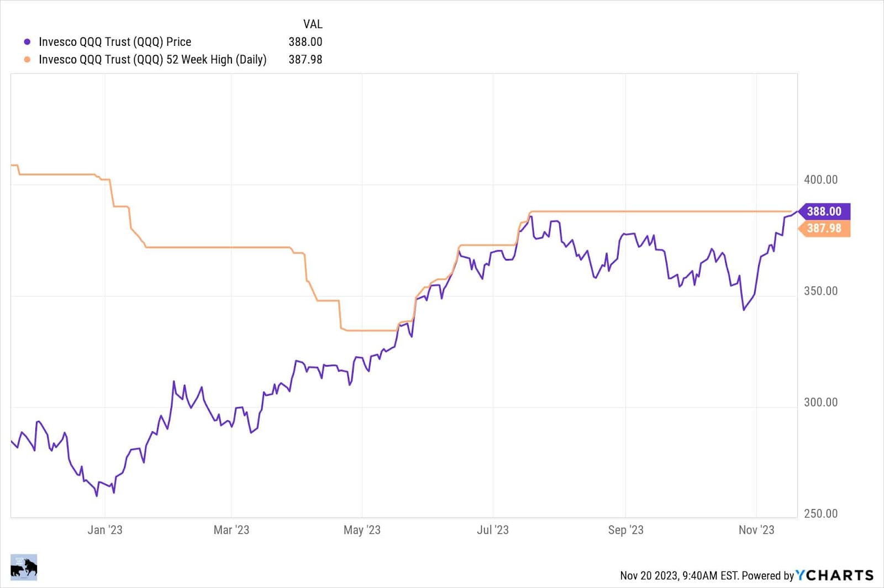Click the 388.00 value in the legend
Viewport: 884px width, 588px height.
pos(305,42)
